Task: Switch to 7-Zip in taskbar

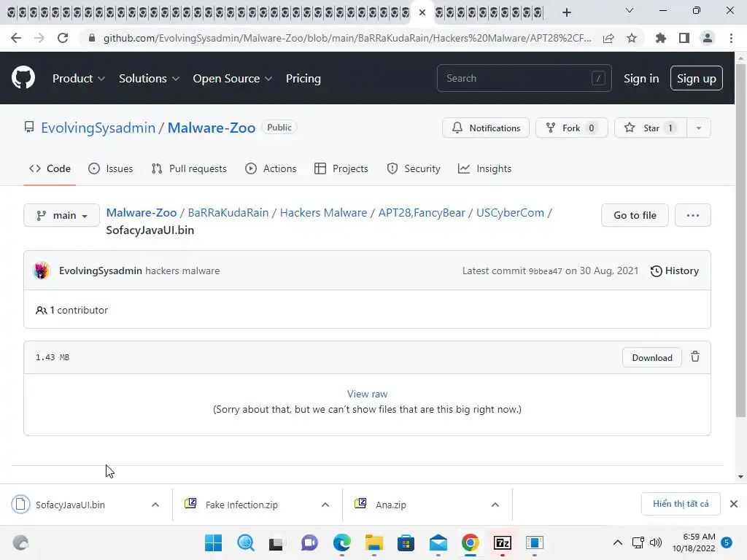Action: [x=503, y=542]
